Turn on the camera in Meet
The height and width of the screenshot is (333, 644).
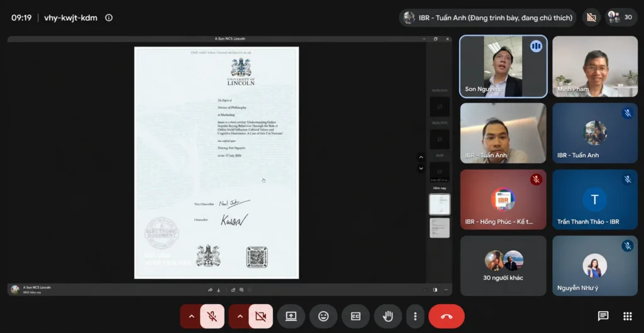pos(260,316)
